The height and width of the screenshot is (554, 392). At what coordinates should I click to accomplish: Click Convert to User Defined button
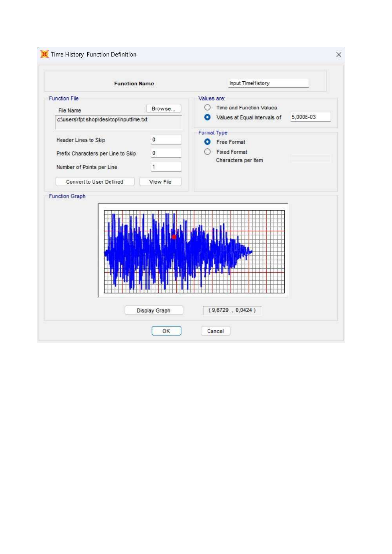pos(95,182)
